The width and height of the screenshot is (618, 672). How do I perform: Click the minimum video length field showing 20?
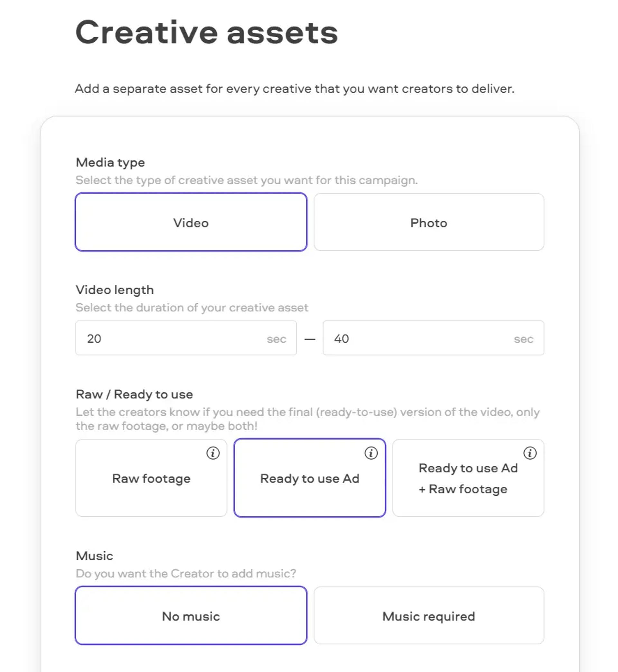click(186, 338)
